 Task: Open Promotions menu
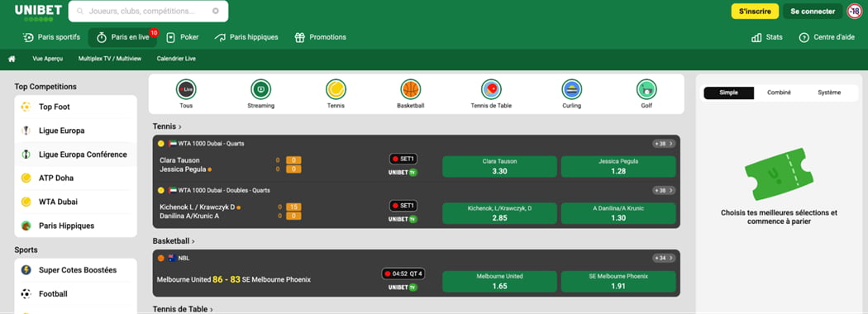tap(320, 37)
